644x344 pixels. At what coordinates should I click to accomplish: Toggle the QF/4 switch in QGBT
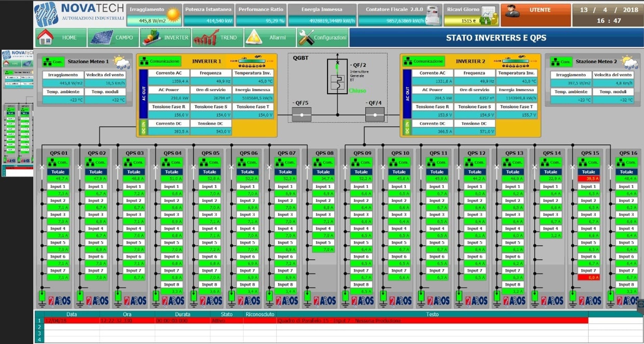pyautogui.click(x=375, y=115)
